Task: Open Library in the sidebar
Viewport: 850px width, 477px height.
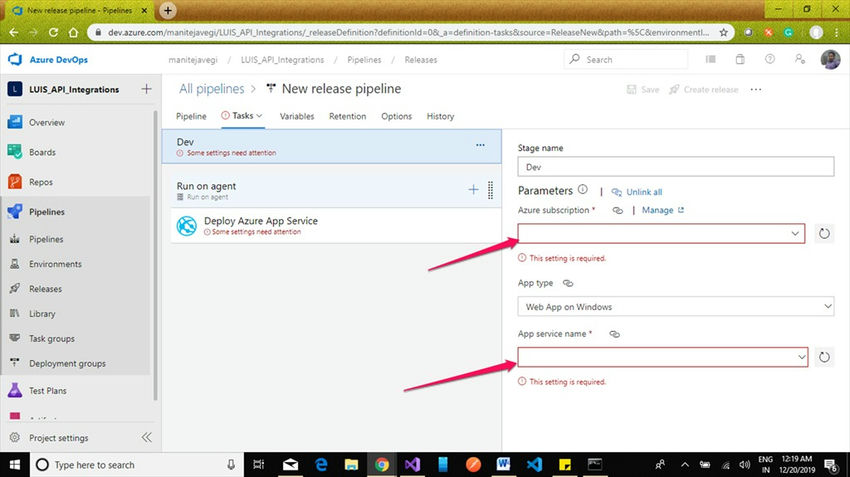Action: point(42,314)
